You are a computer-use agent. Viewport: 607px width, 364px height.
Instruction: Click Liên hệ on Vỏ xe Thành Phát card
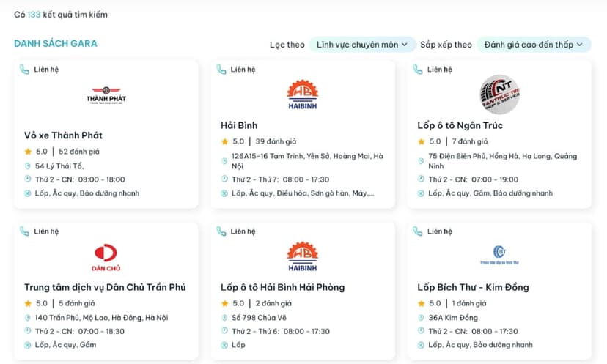[x=46, y=70]
